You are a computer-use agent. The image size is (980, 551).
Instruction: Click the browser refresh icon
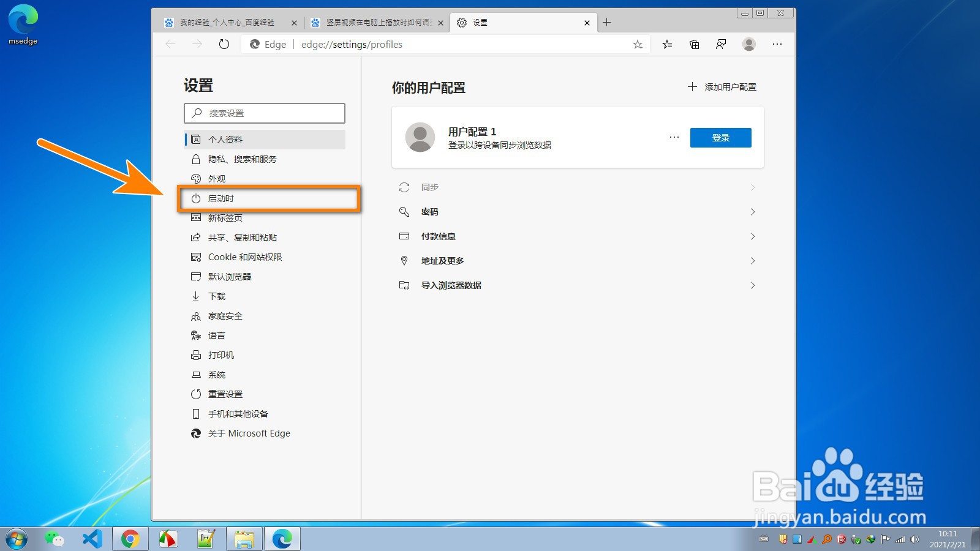click(x=224, y=44)
